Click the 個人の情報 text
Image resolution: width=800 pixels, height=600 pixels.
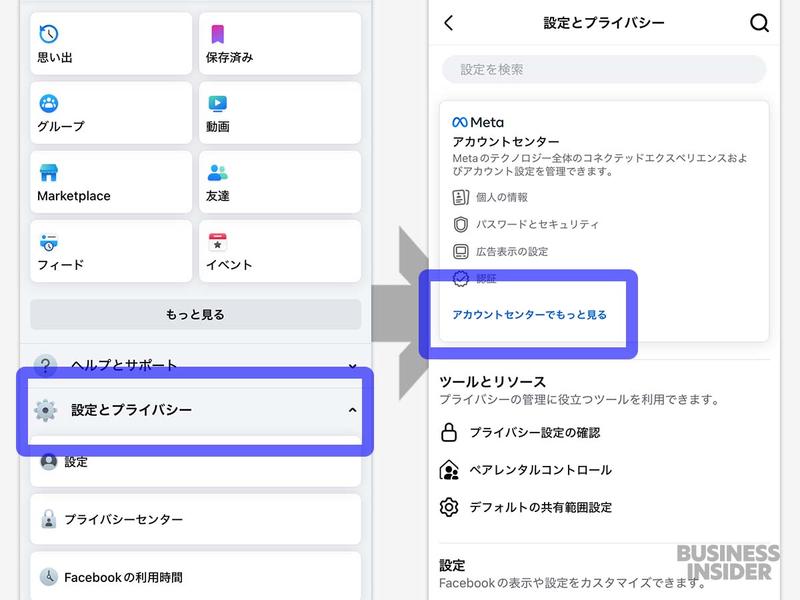pos(502,197)
